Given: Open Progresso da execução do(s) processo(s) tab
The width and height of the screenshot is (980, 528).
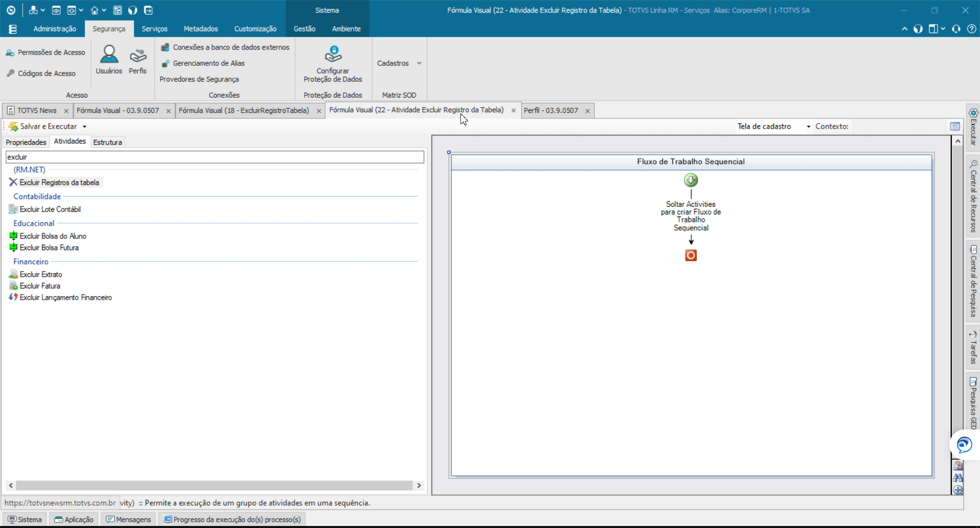Looking at the screenshot, I should pos(232,519).
